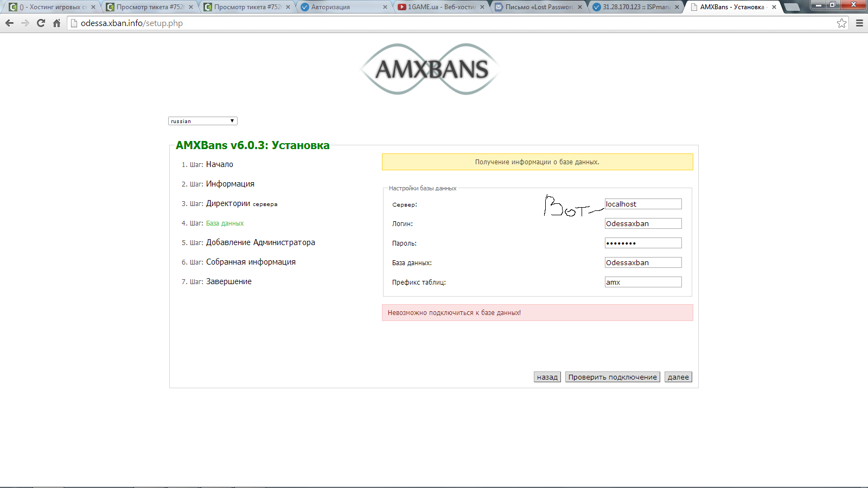Switch to the Хостинг игровых tab
Image resolution: width=868 pixels, height=488 pixels.
(52, 7)
